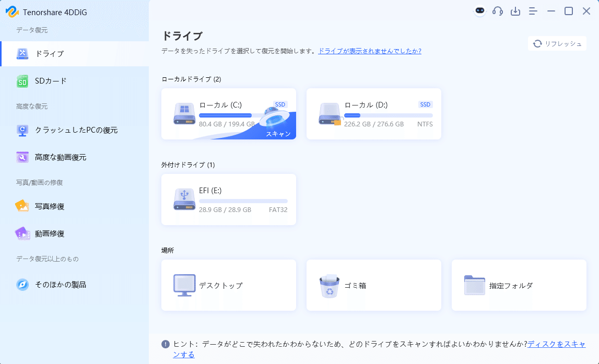The height and width of the screenshot is (364, 599).
Task: Open customer support headset icon
Action: pyautogui.click(x=497, y=11)
